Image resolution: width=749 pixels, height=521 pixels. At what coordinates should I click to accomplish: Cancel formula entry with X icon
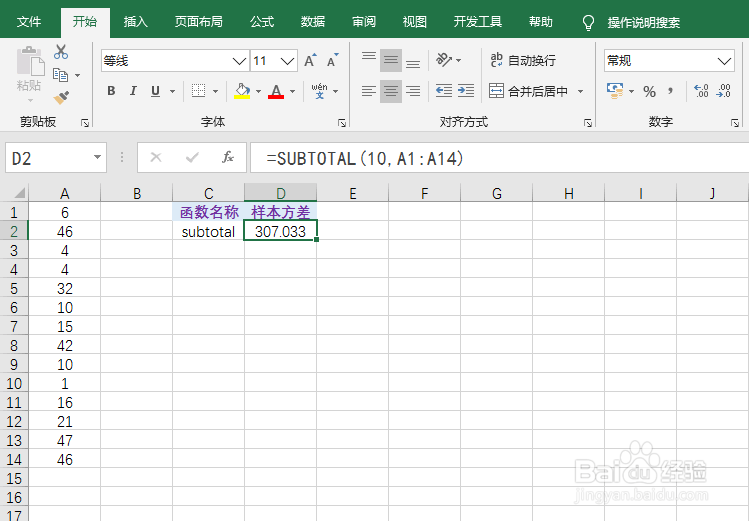tap(156, 157)
